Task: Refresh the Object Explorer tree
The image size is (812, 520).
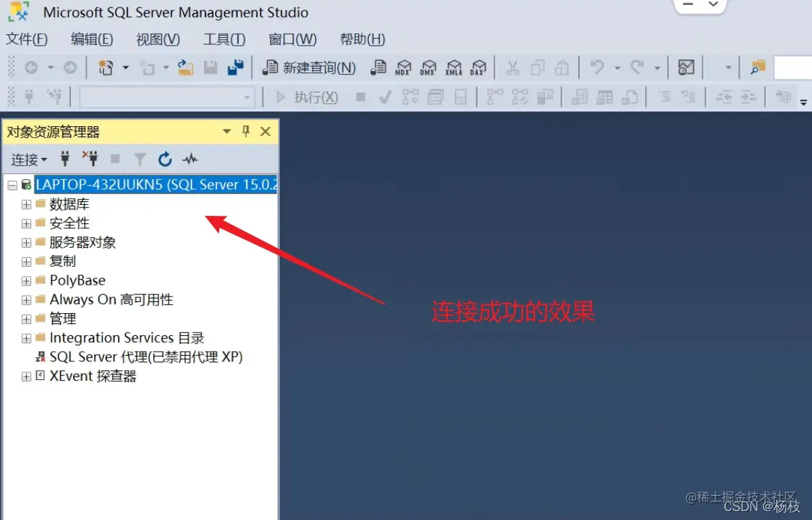Action: tap(165, 159)
